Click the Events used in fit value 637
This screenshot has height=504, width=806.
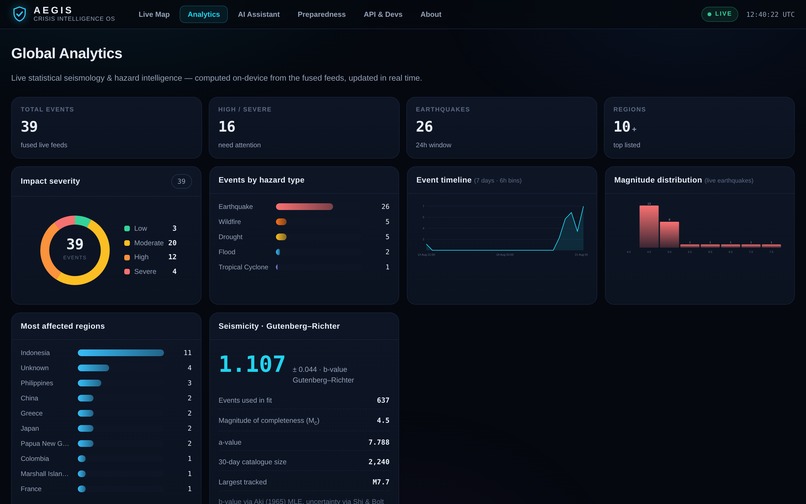pyautogui.click(x=383, y=400)
